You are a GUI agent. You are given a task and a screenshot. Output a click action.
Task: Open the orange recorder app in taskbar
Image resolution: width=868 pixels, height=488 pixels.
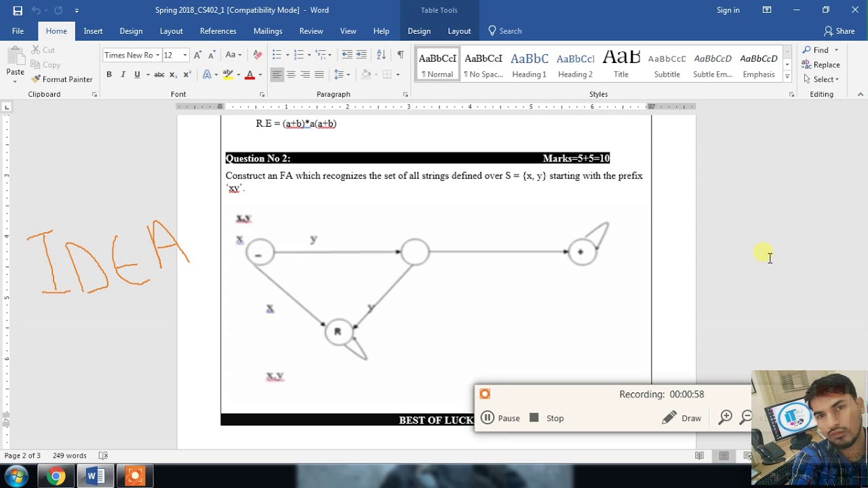tap(134, 476)
